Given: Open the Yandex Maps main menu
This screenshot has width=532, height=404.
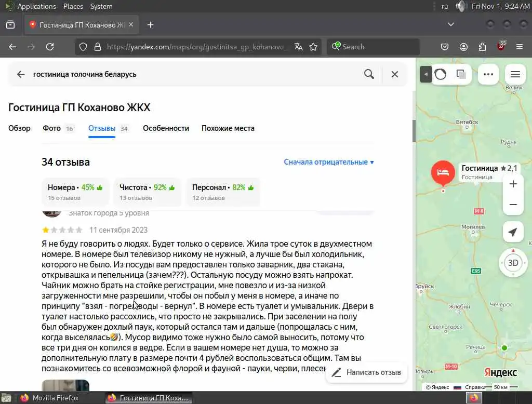Looking at the screenshot, I should (x=515, y=74).
